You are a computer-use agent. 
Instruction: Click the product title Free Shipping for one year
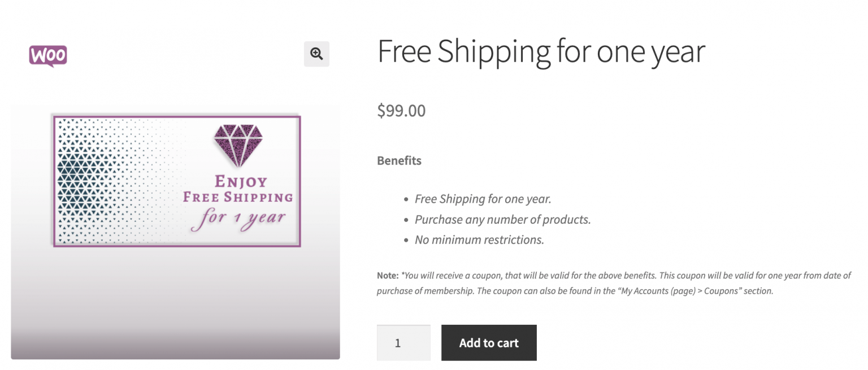[x=541, y=52]
